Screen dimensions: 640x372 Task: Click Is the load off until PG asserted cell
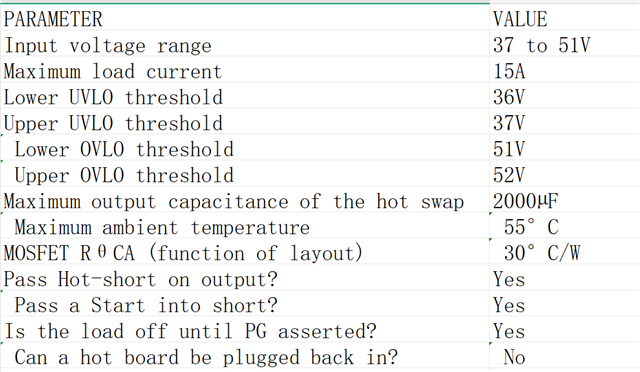(x=245, y=330)
